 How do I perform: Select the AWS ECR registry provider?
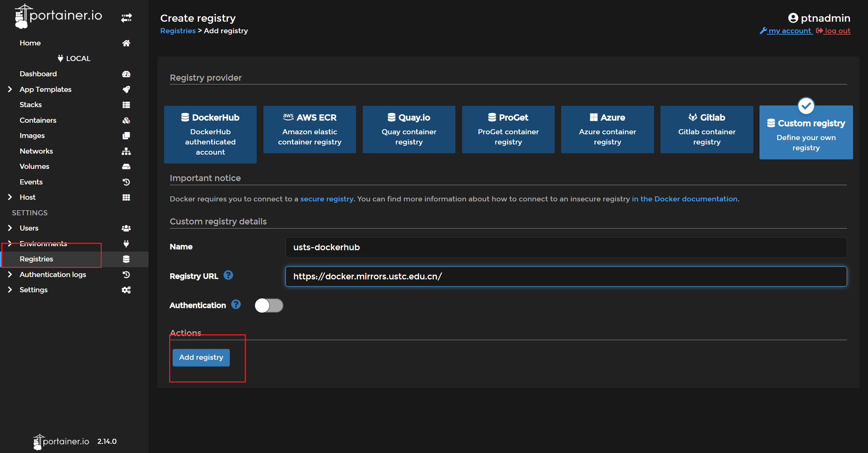tap(310, 130)
